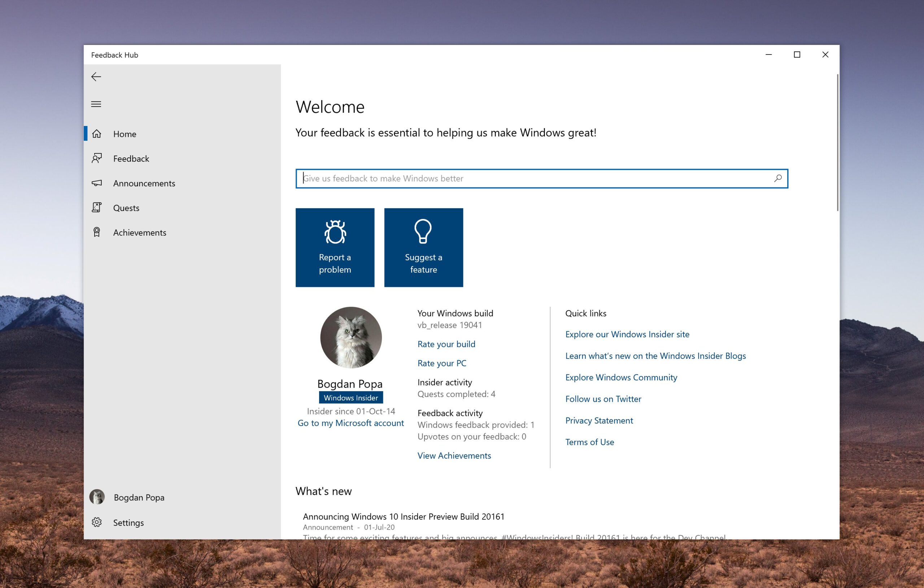This screenshot has width=924, height=588.
Task: Open the Privacy Statement link
Action: tap(599, 420)
